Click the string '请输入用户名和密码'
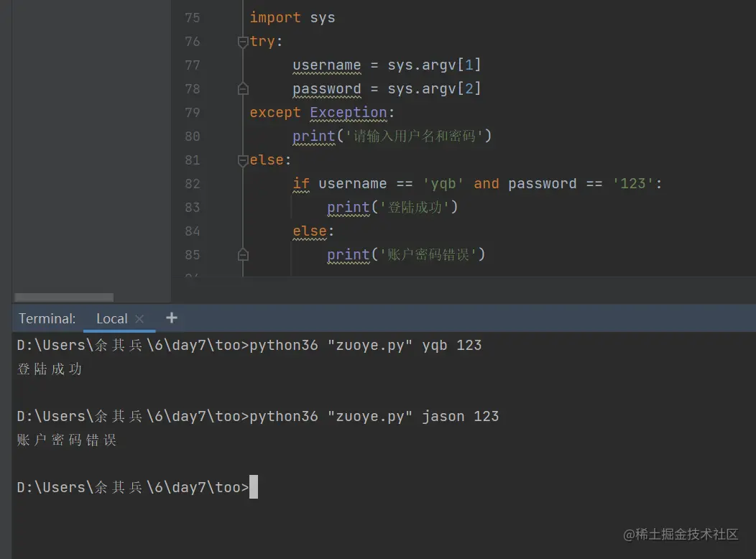756x559 pixels. [415, 137]
